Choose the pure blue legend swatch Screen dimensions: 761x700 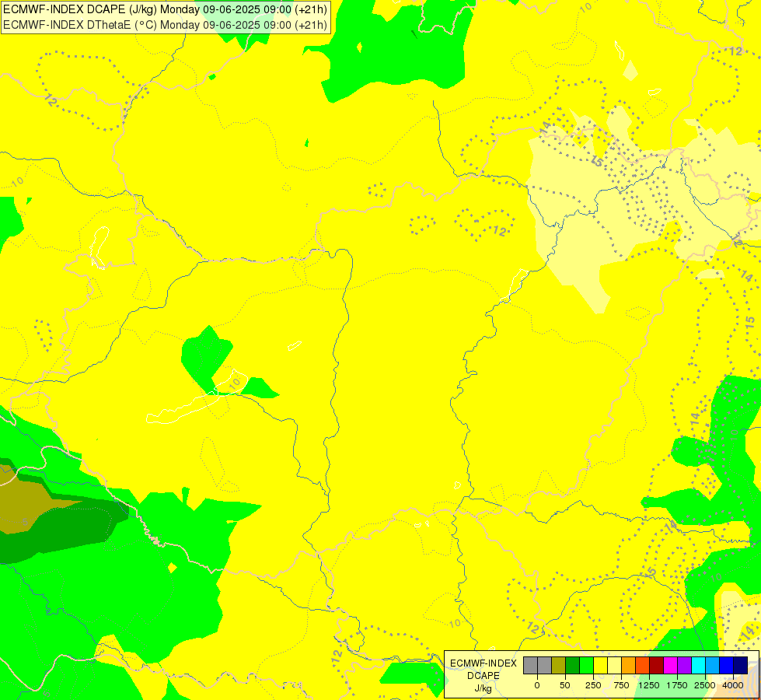(727, 666)
